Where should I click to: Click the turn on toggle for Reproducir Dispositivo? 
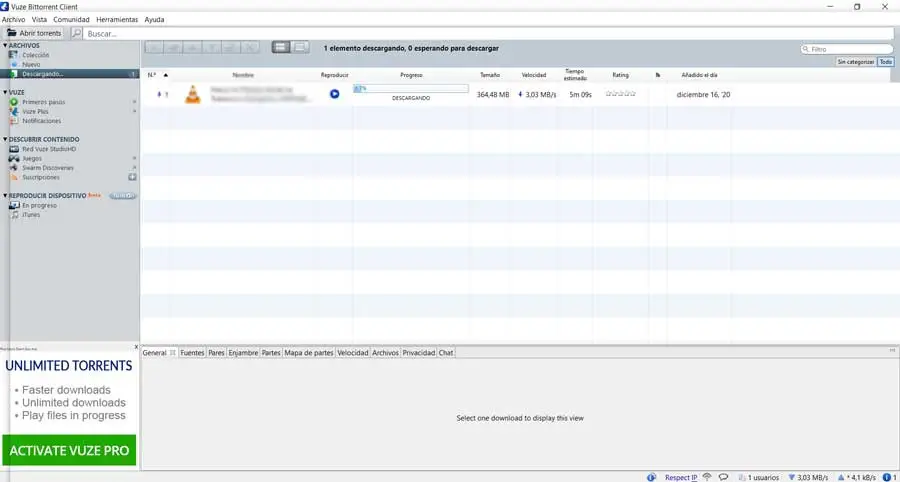click(123, 196)
